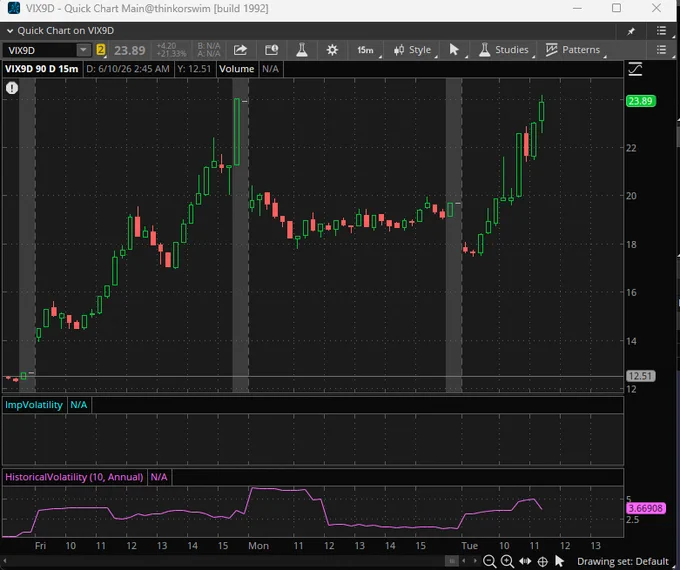680x570 pixels.
Task: Click the thinkorswim app icon in title bar
Action: coord(13,8)
